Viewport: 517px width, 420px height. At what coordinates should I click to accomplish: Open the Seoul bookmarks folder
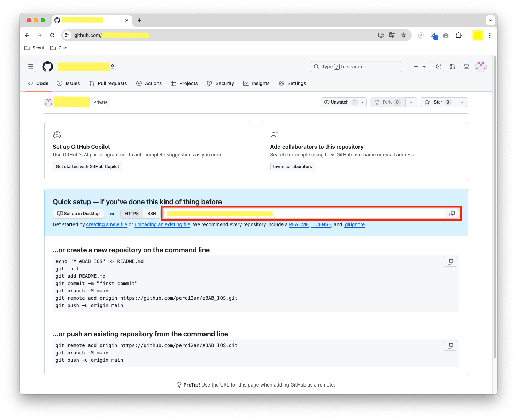click(34, 48)
